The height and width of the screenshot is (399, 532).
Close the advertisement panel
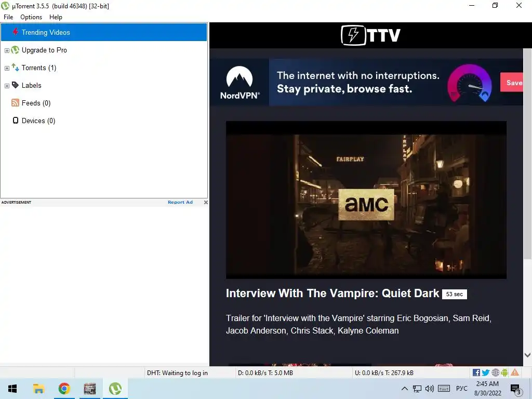pos(206,202)
